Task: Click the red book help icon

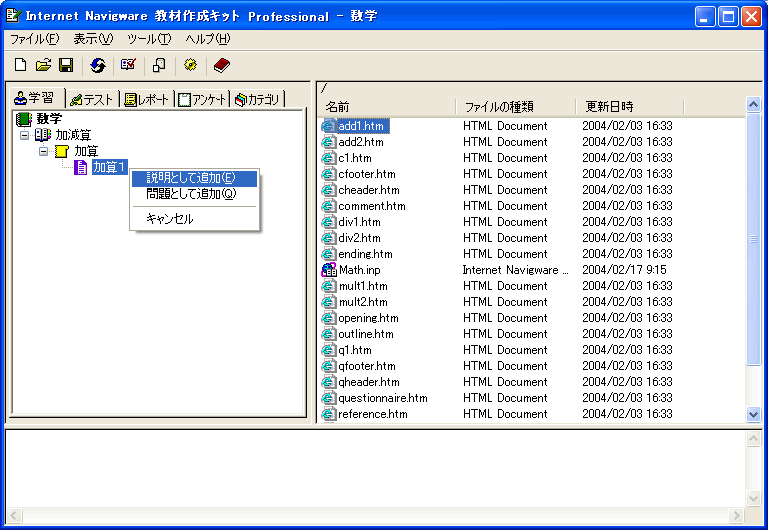Action: click(221, 65)
